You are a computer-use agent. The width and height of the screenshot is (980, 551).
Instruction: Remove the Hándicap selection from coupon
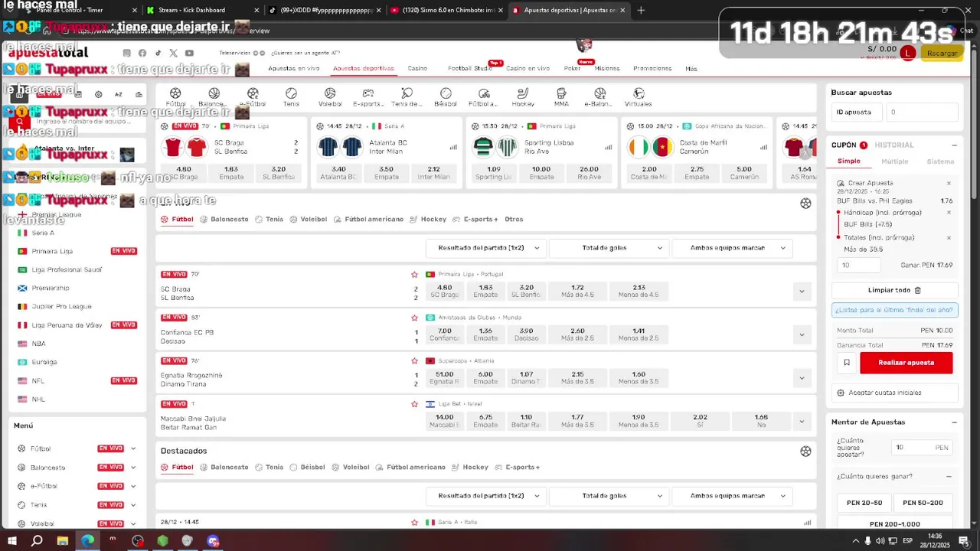(949, 213)
